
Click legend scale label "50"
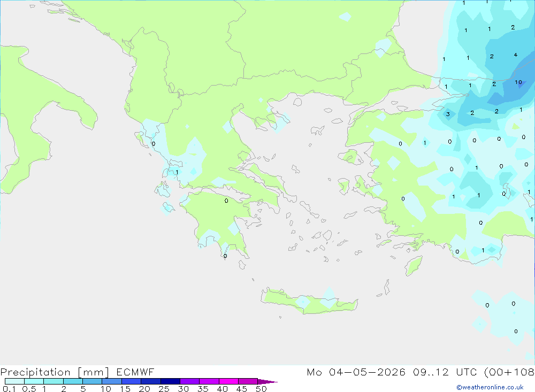click(x=262, y=389)
